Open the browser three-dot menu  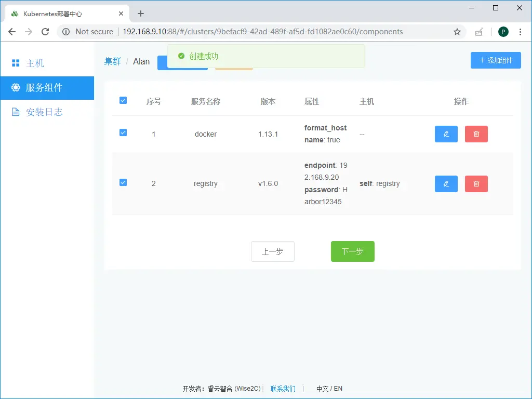(x=520, y=32)
